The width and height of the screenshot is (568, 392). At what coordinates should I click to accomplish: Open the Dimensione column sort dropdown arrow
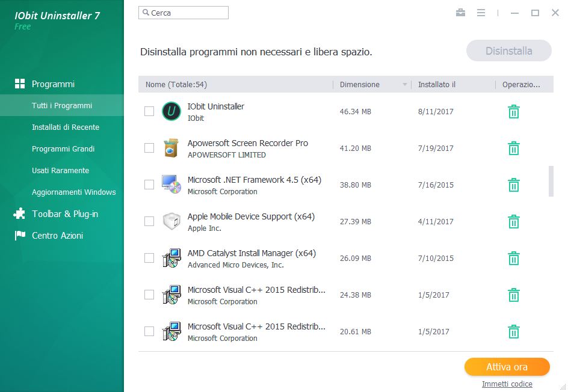click(405, 85)
